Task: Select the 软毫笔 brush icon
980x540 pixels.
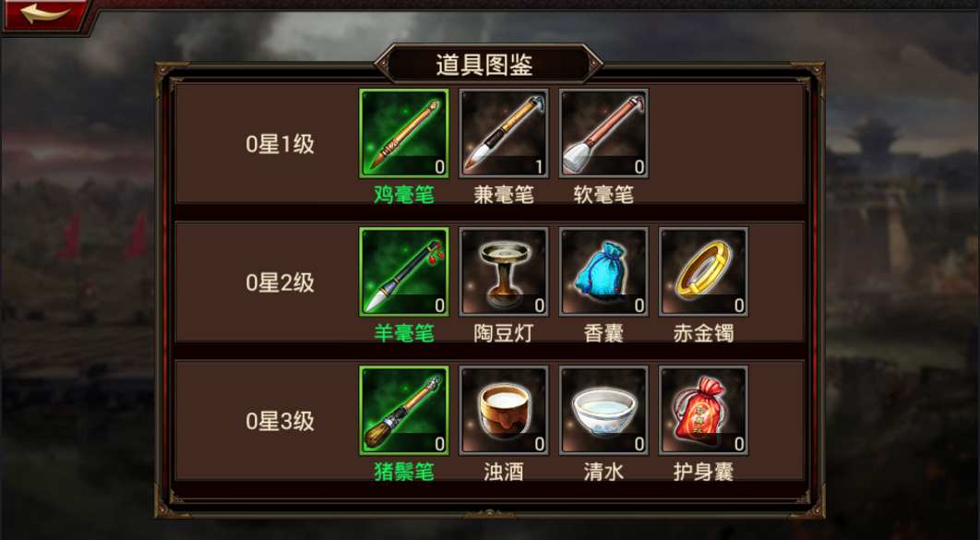Action: point(604,133)
